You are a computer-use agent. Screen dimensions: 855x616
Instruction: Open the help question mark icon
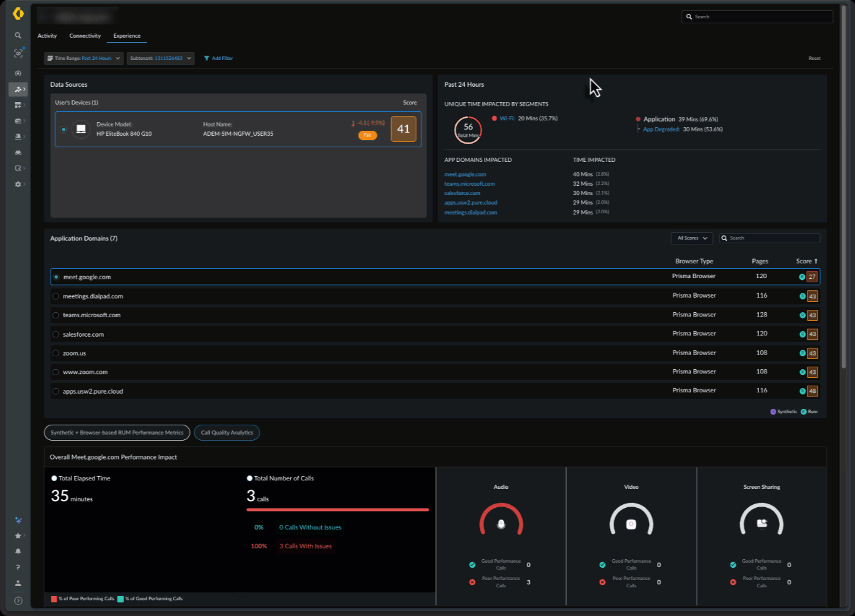(18, 567)
